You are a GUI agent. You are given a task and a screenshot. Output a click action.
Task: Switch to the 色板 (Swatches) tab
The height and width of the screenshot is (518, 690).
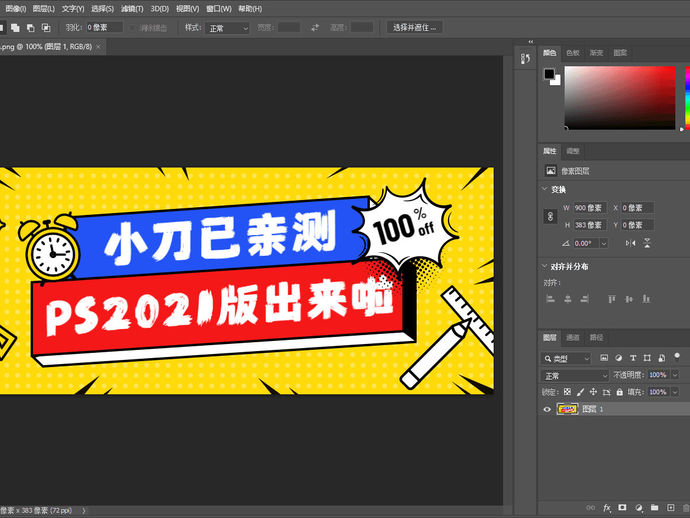573,53
